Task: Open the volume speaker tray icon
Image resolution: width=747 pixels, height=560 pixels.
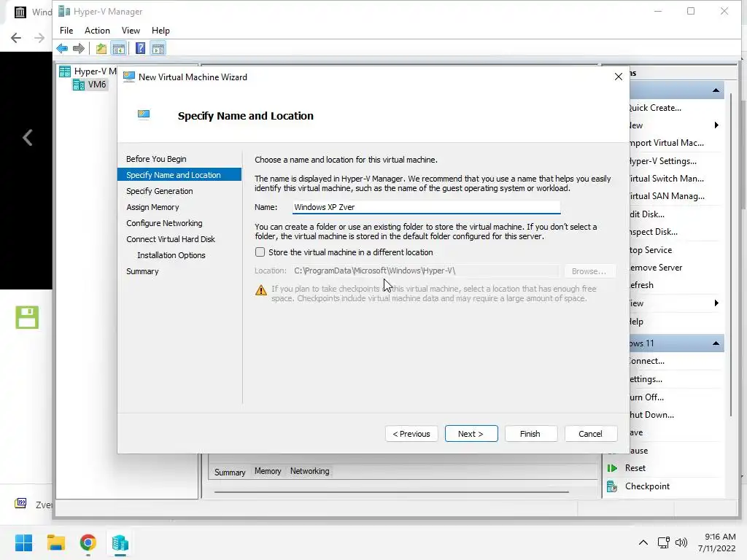Action: (x=681, y=542)
